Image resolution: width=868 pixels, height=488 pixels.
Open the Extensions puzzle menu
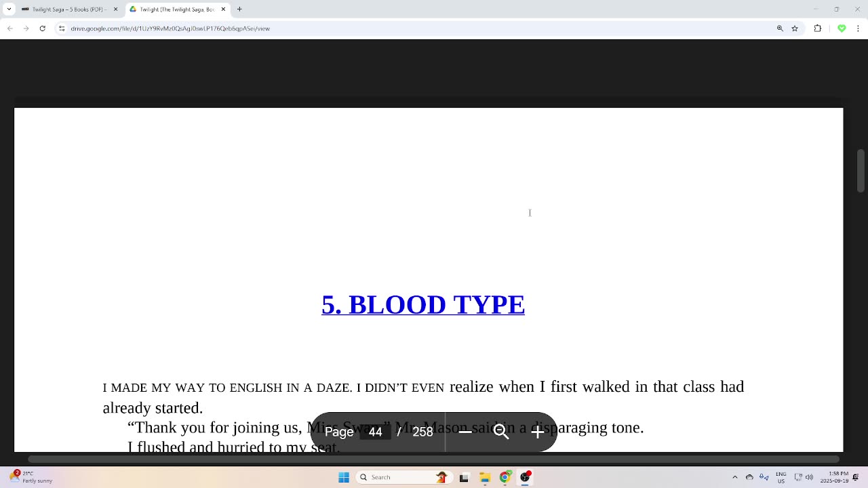[x=817, y=28]
